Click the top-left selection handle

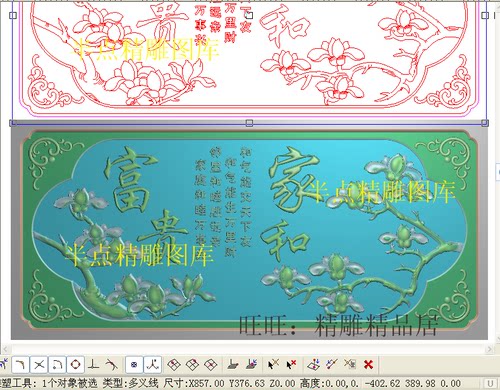(x=13, y=15)
